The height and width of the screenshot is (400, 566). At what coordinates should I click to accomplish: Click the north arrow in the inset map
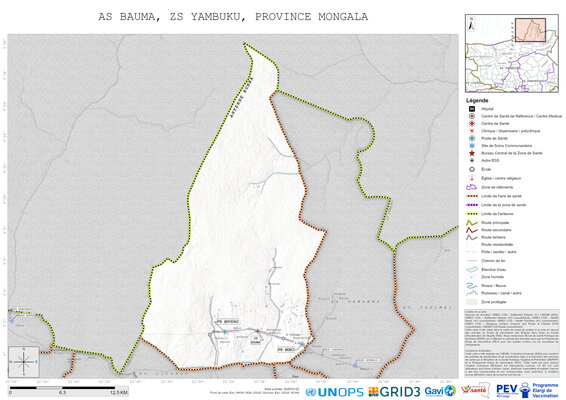pos(471,24)
